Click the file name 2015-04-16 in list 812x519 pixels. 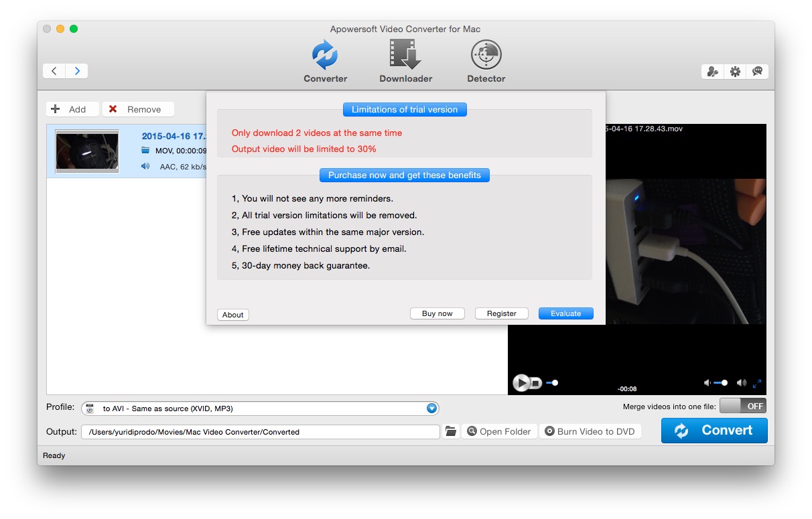(x=173, y=136)
